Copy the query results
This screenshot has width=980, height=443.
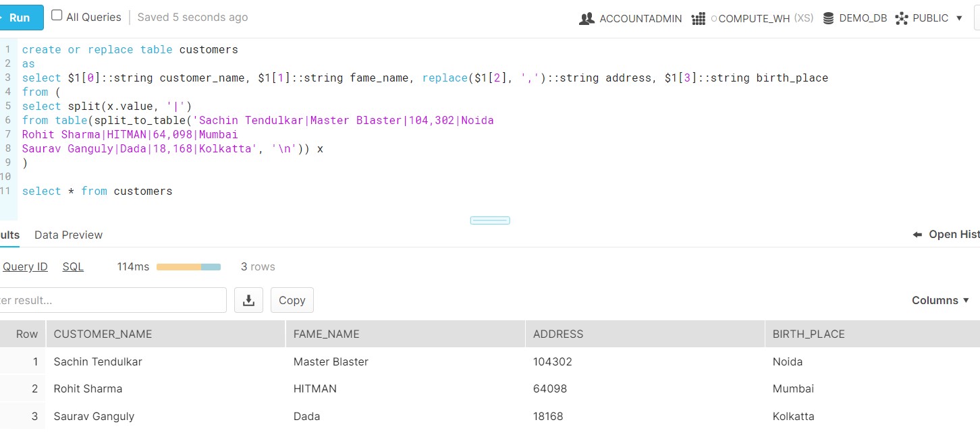pos(292,300)
